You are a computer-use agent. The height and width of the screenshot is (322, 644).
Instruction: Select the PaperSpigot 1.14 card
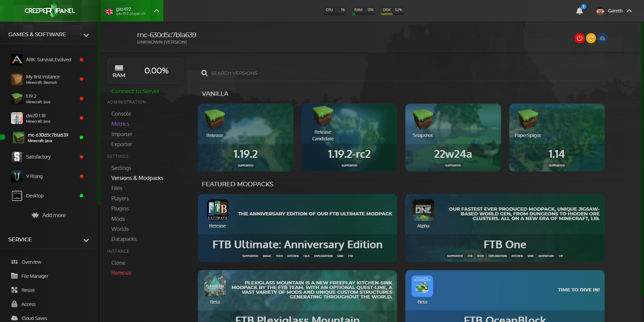pyautogui.click(x=557, y=137)
